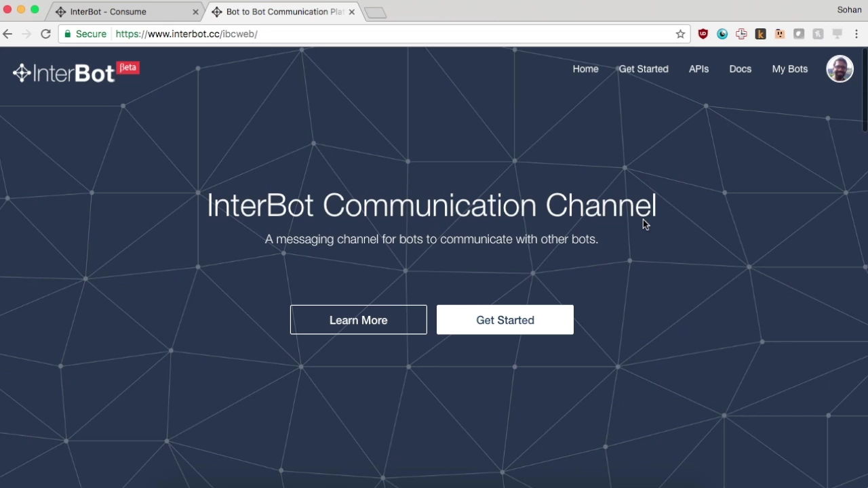The image size is (868, 488).
Task: Click the blue eye extension icon
Action: coord(722,34)
